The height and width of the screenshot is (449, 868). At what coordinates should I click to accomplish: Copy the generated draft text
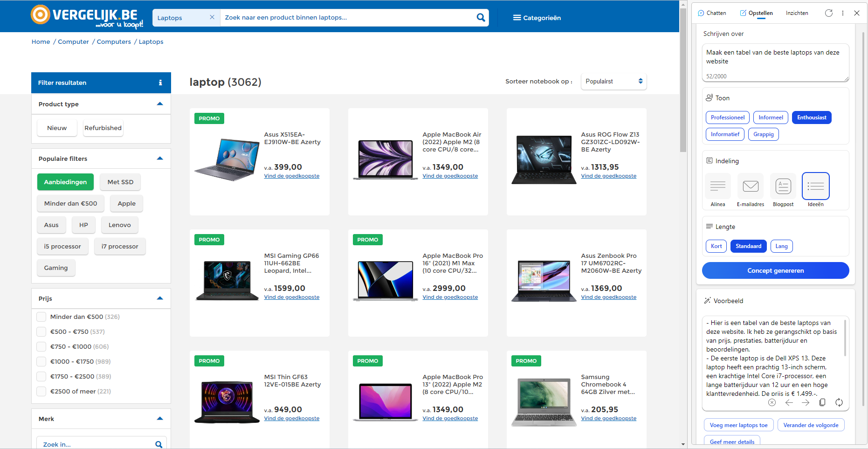click(x=822, y=402)
